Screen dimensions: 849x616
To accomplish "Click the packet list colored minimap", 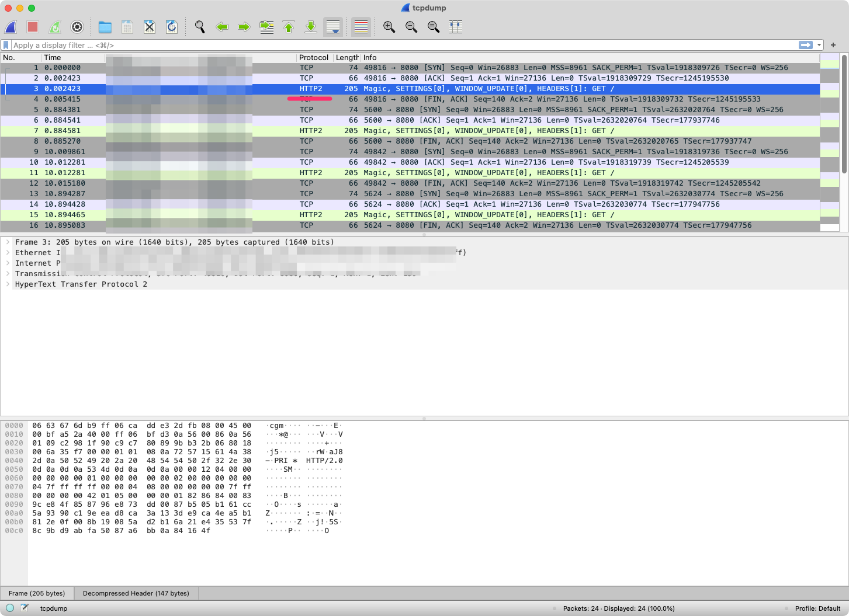I will click(830, 143).
